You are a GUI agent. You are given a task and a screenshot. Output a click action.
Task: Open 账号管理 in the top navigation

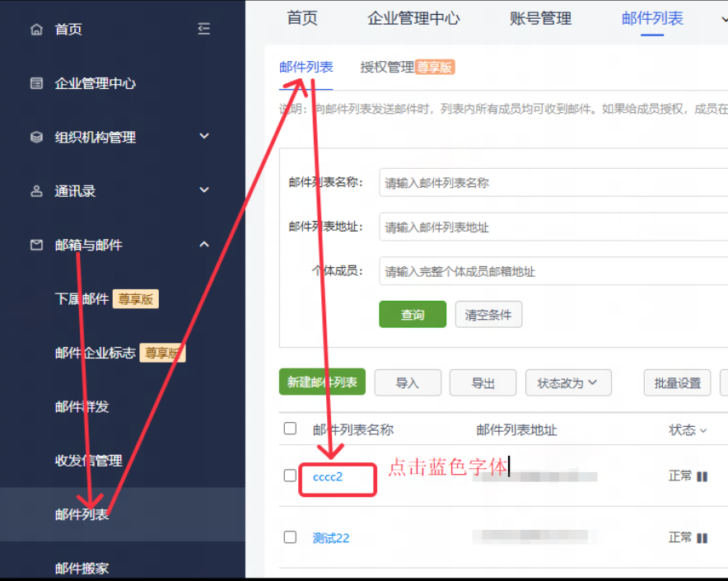point(540,18)
